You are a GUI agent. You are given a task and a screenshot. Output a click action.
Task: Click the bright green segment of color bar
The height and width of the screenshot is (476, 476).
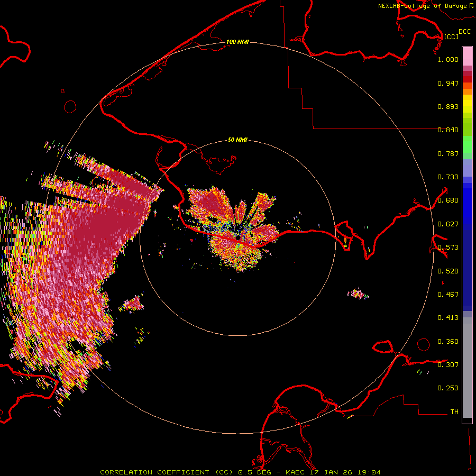[467, 144]
